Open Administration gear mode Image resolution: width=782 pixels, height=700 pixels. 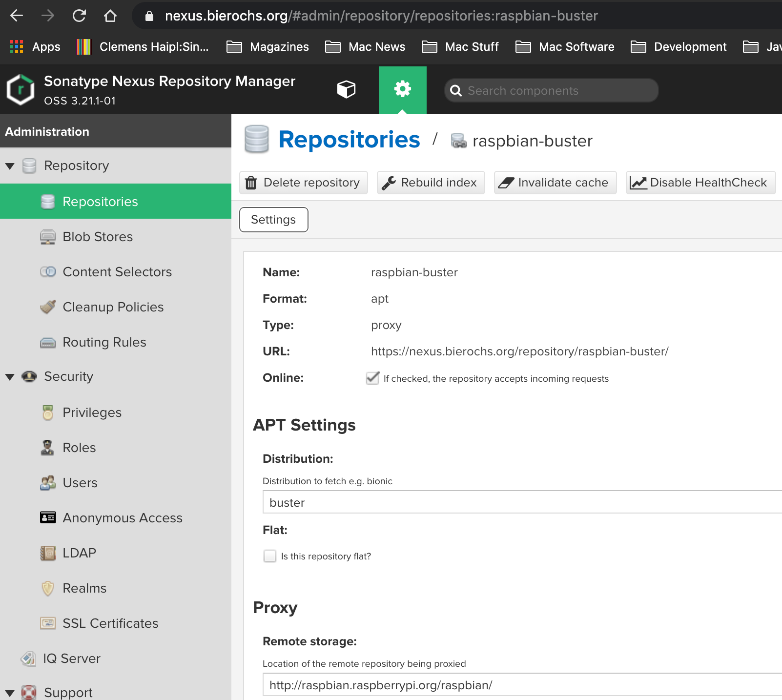403,90
